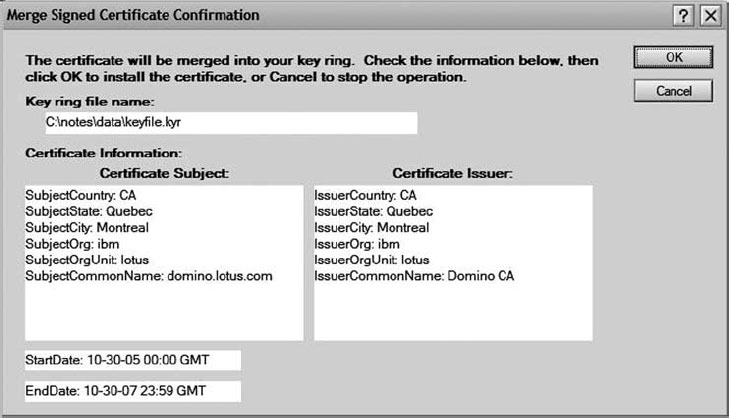Image resolution: width=729 pixels, height=418 pixels.
Task: Select the SubjectOrgUnit: lotus line
Action: (x=87, y=260)
